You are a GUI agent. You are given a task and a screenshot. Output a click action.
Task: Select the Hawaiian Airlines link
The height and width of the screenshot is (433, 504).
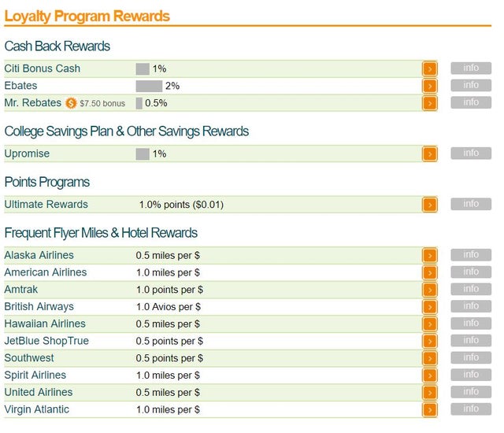(45, 324)
